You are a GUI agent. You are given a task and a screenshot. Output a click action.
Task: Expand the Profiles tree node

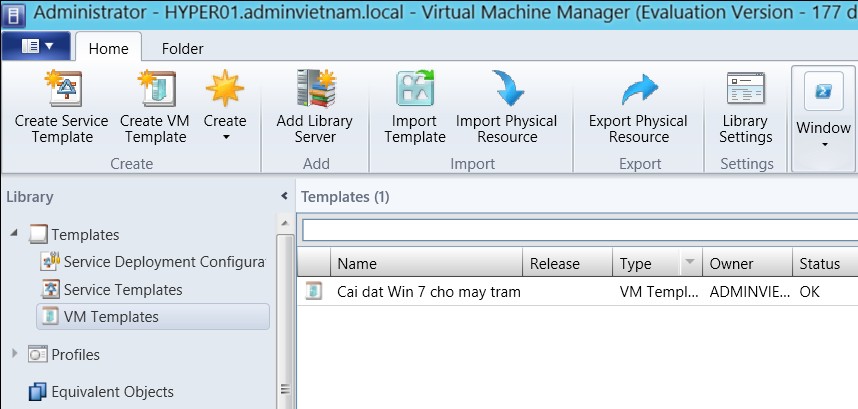(x=15, y=354)
